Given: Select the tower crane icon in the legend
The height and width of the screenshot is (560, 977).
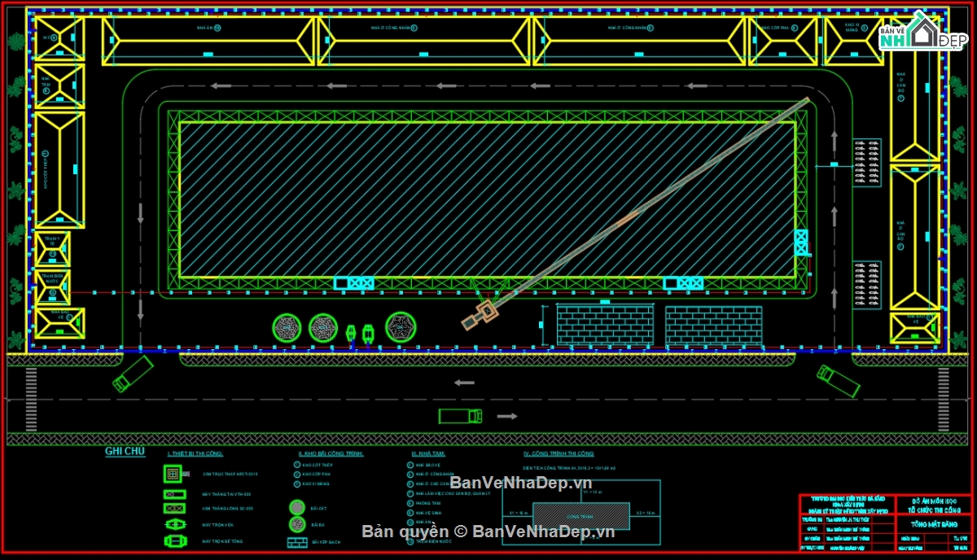Looking at the screenshot, I should tap(172, 474).
